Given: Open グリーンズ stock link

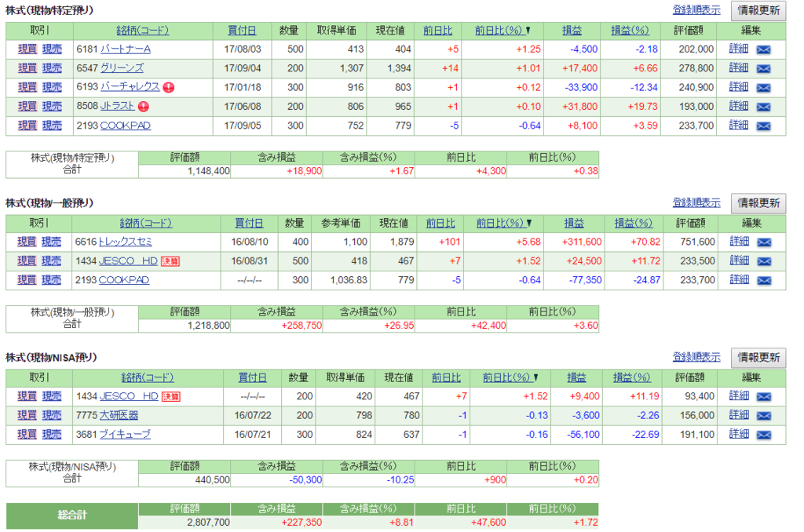Looking at the screenshot, I should point(122,68).
